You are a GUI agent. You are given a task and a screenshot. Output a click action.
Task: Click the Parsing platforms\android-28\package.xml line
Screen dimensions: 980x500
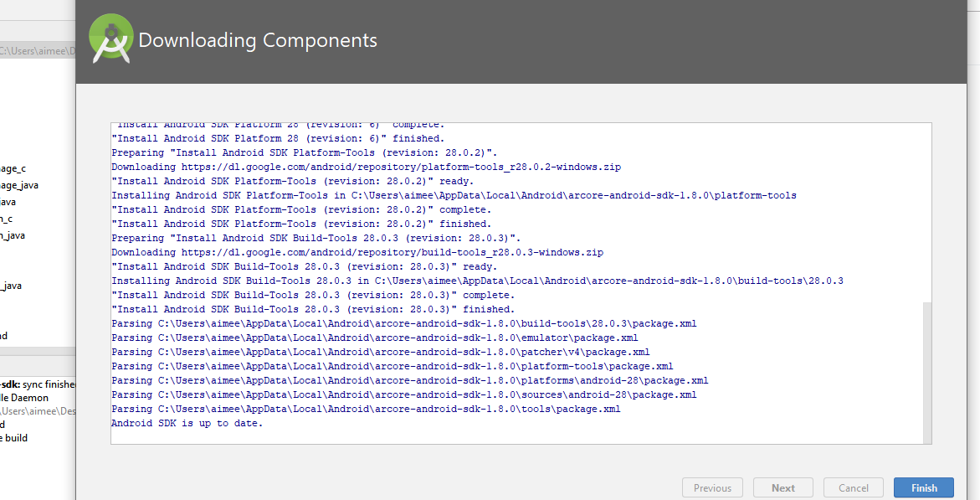click(410, 381)
